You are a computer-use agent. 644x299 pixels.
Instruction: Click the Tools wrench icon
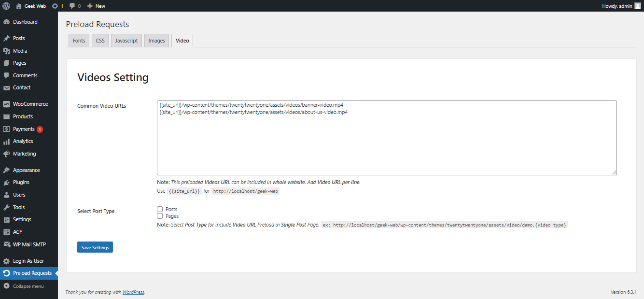click(x=6, y=207)
